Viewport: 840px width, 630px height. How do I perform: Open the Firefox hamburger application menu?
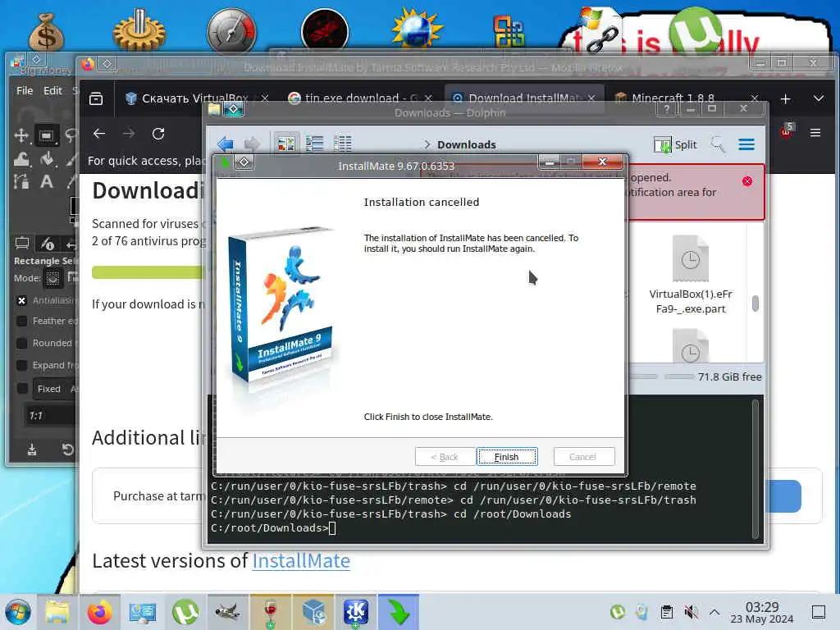click(x=815, y=133)
